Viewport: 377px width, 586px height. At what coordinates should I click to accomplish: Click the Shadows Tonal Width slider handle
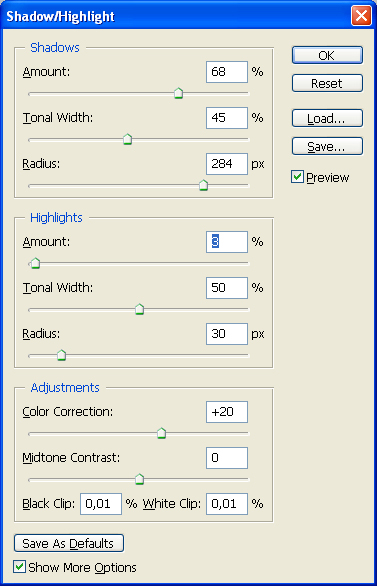[x=127, y=139]
